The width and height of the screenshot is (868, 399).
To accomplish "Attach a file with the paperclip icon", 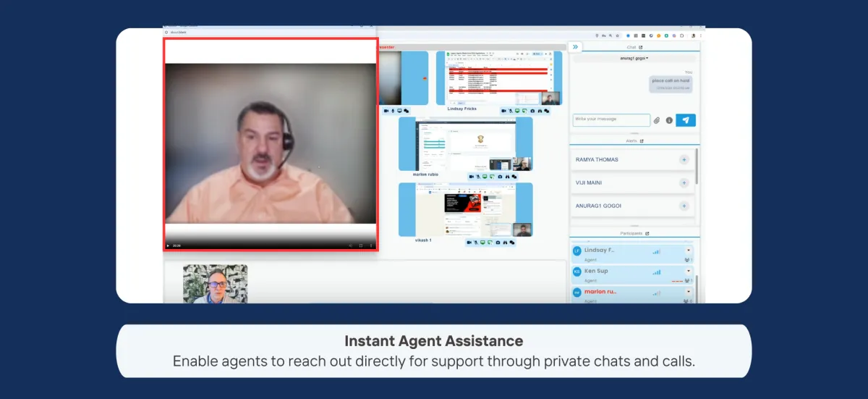I will (657, 120).
